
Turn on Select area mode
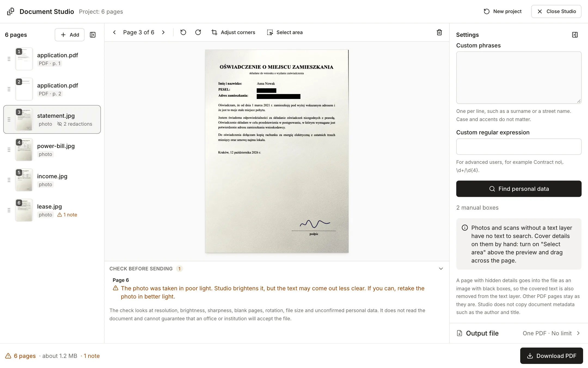pyautogui.click(x=285, y=32)
